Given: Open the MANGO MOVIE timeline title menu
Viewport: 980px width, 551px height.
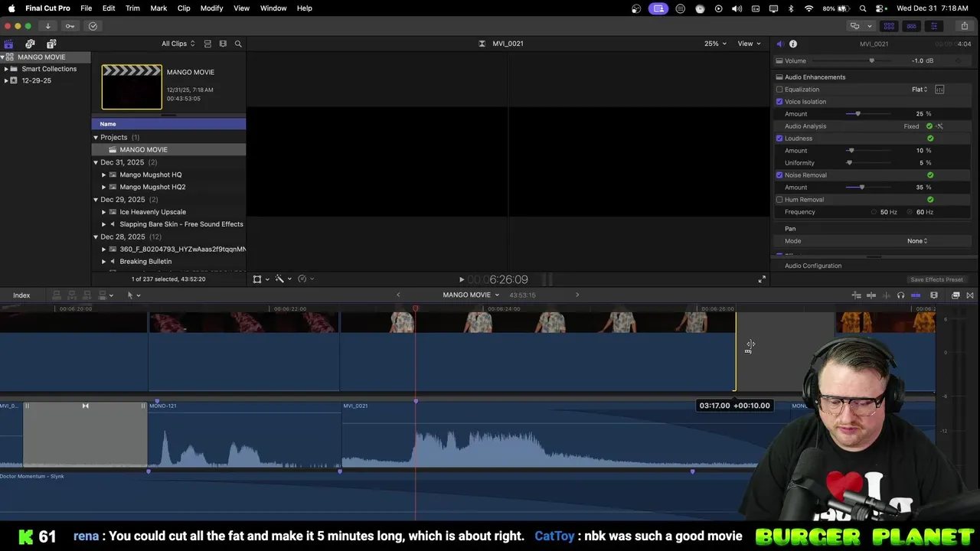Looking at the screenshot, I should tap(471, 295).
